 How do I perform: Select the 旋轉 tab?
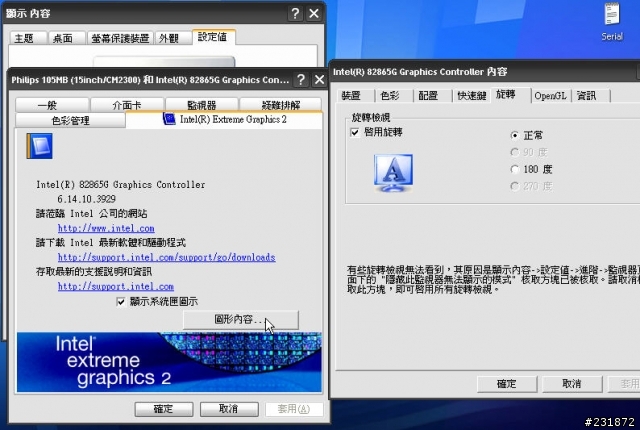(x=510, y=95)
